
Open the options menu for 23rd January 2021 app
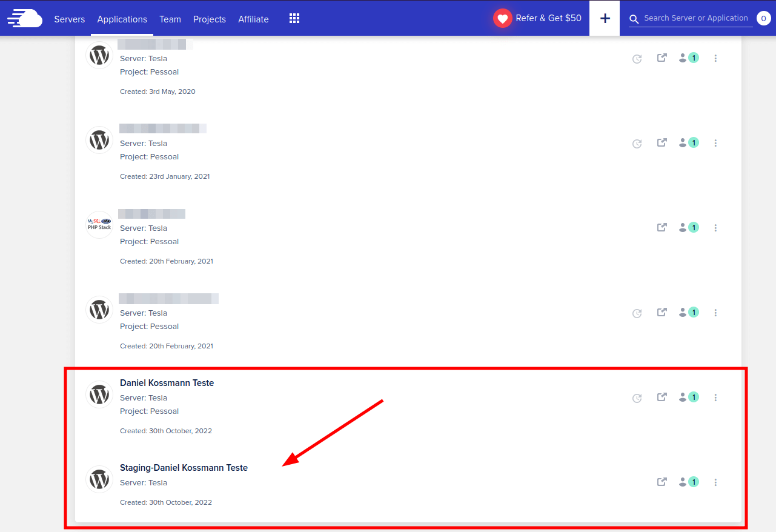point(715,143)
